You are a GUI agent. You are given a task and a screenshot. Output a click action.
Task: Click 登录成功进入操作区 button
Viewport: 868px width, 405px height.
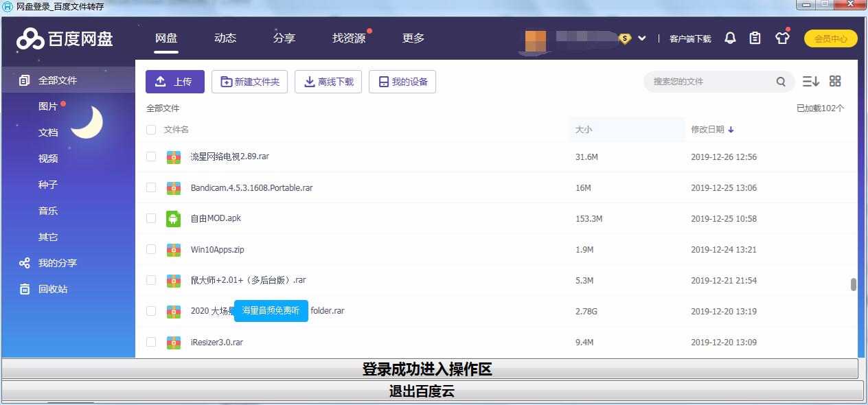[x=430, y=369]
